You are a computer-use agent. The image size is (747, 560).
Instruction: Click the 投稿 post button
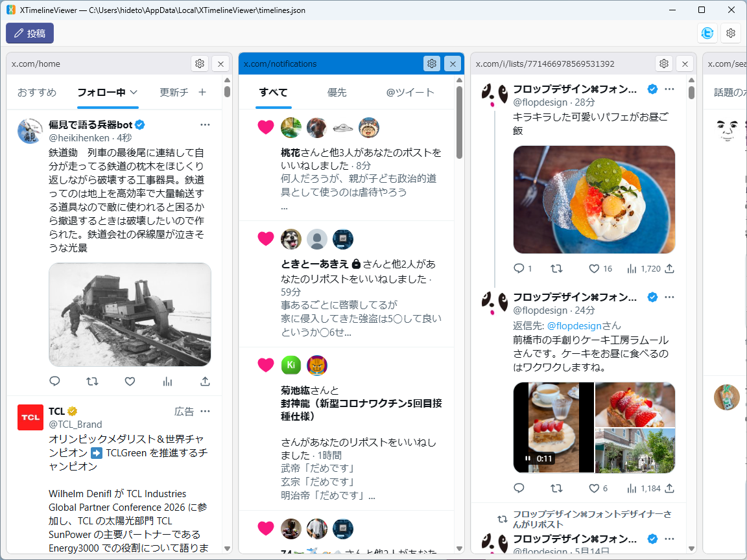pos(30,33)
